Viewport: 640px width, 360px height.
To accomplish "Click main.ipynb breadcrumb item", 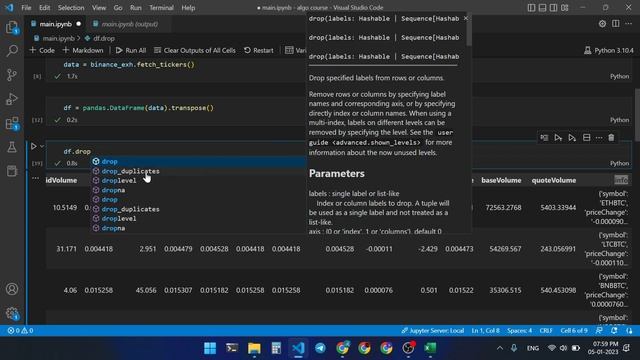I will pos(54,38).
